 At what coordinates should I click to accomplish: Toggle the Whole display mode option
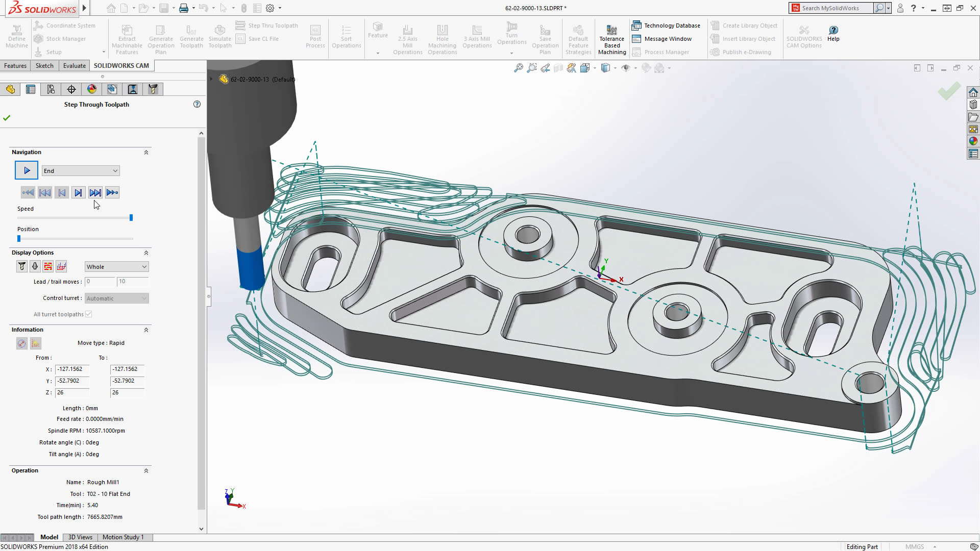click(116, 266)
